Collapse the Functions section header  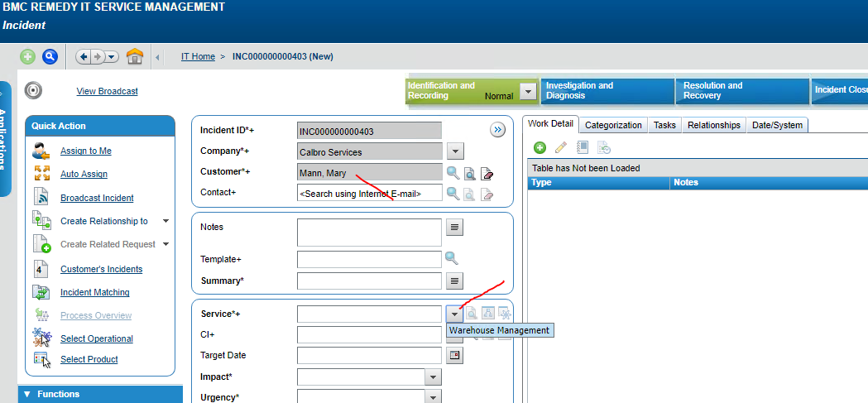click(x=100, y=394)
